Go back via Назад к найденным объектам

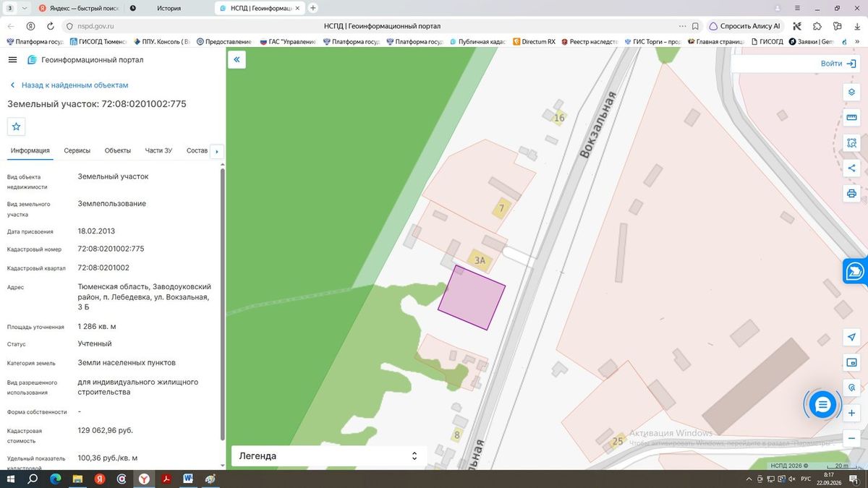[69, 85]
